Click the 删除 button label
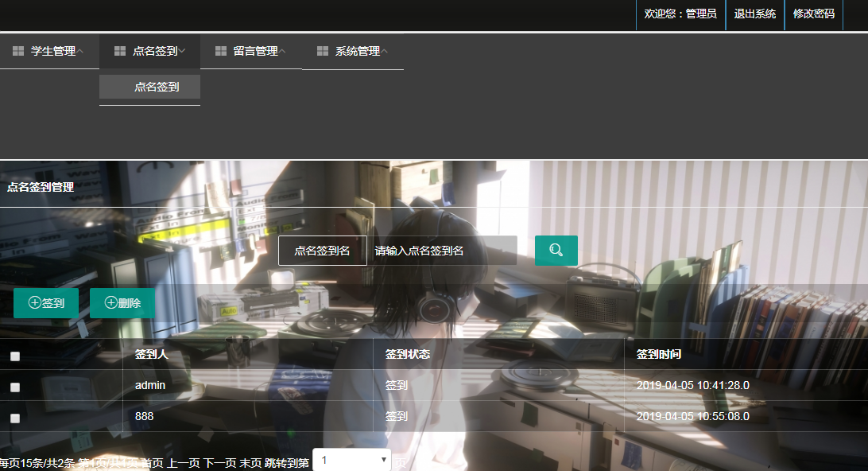 pyautogui.click(x=130, y=303)
